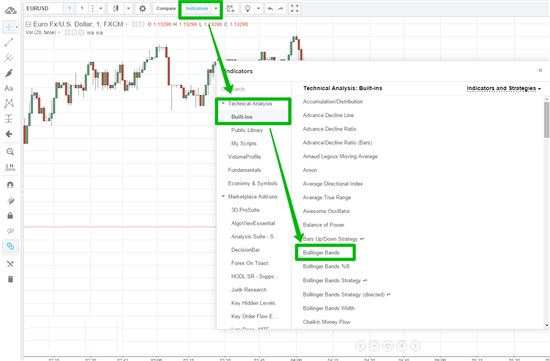Click the Compare button
550x361 pixels.
coord(166,8)
